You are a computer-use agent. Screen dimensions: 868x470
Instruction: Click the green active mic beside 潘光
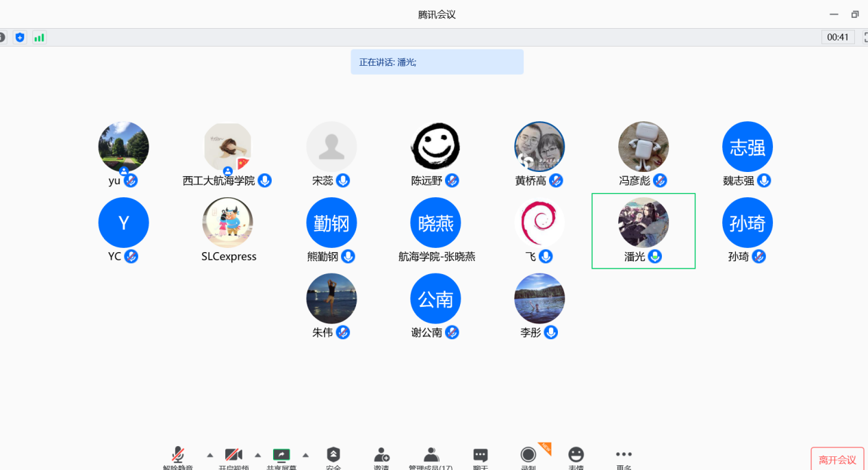(655, 256)
